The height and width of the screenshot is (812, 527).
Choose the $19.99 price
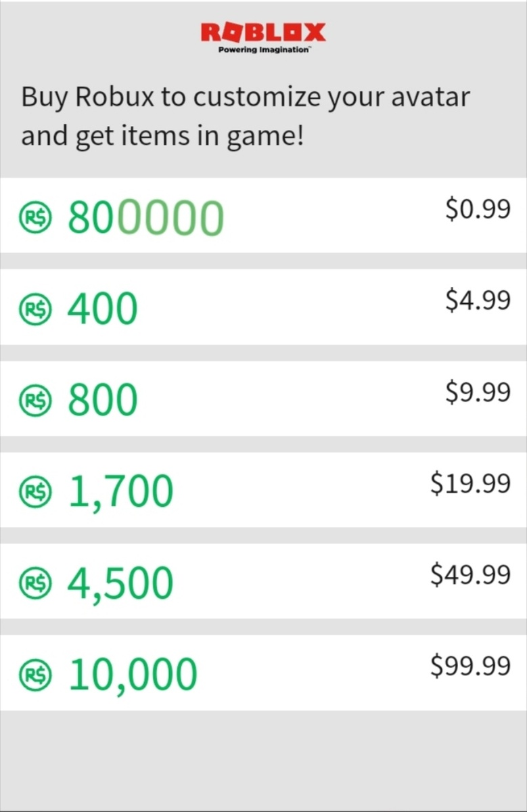[470, 483]
